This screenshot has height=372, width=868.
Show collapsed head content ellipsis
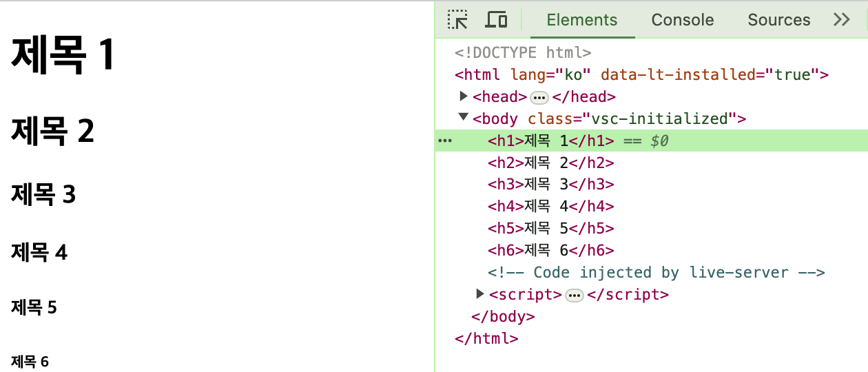point(539,97)
